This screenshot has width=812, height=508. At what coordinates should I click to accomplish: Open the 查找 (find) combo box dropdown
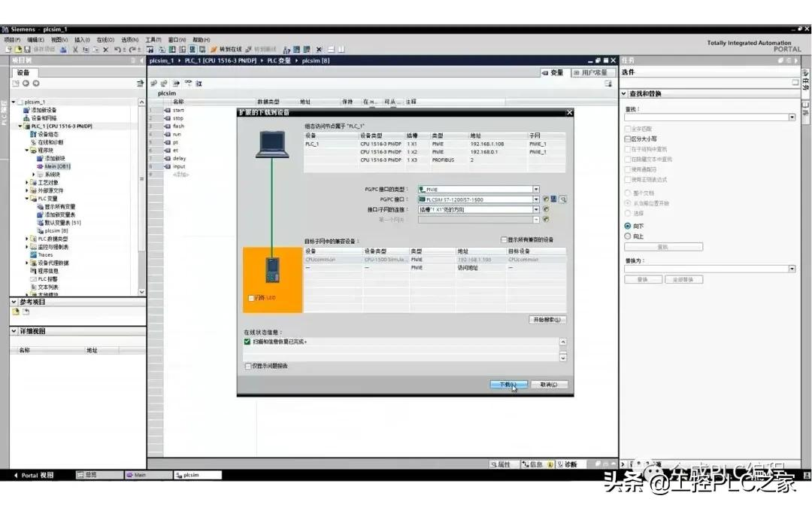pos(792,117)
